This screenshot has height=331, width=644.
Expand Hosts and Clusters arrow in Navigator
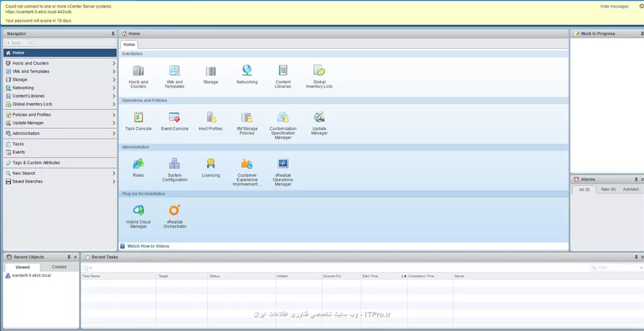(x=114, y=63)
